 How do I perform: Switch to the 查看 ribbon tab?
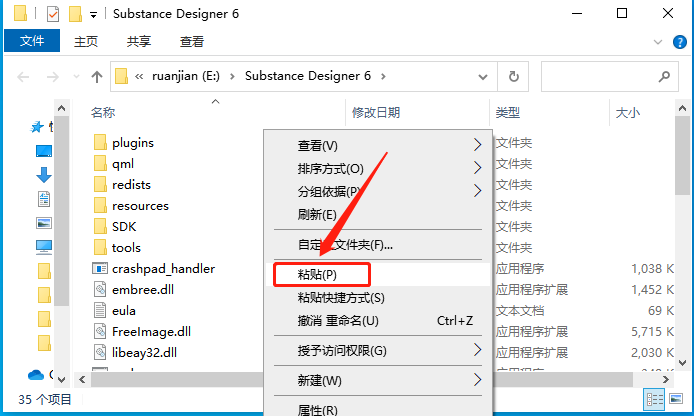(192, 42)
